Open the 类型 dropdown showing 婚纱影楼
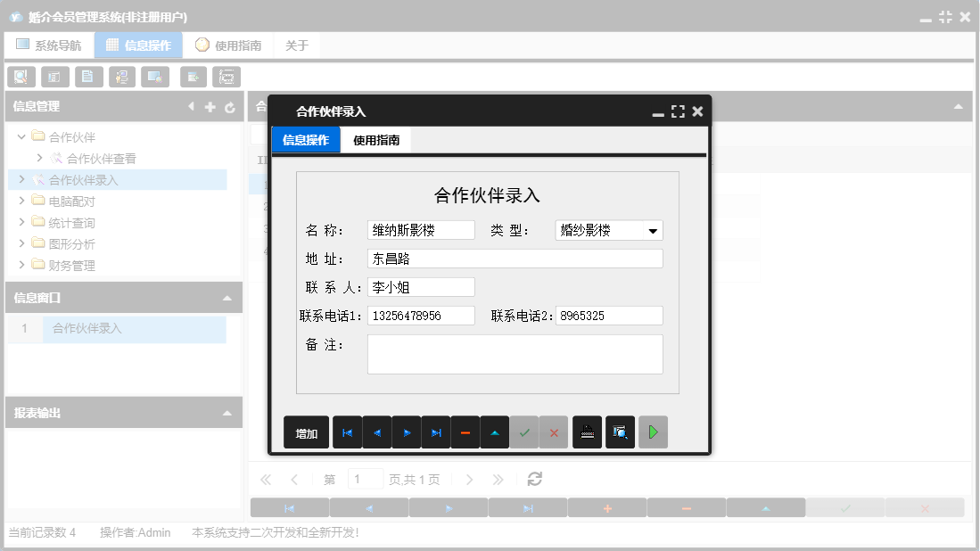 pyautogui.click(x=654, y=229)
